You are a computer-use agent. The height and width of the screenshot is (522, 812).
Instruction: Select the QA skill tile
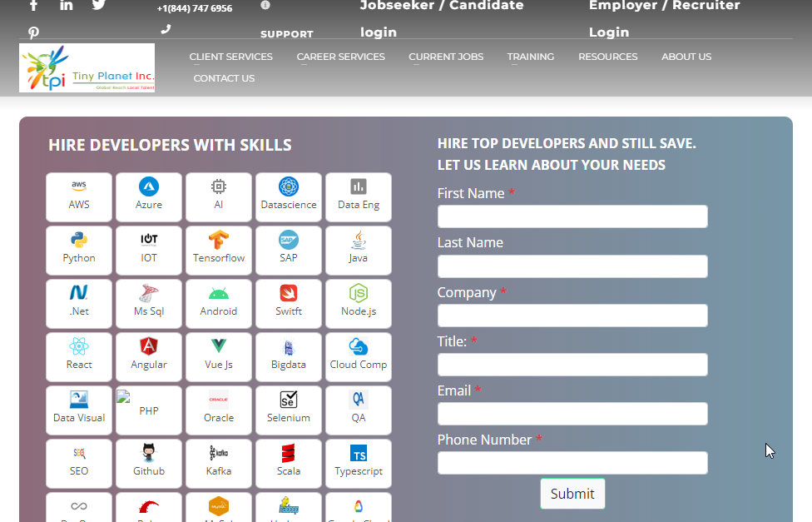[x=359, y=410]
